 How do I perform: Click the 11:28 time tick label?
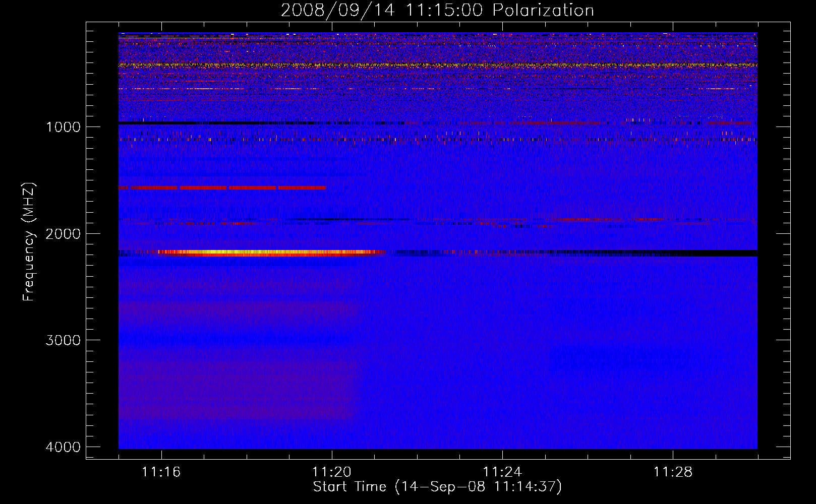673,472
